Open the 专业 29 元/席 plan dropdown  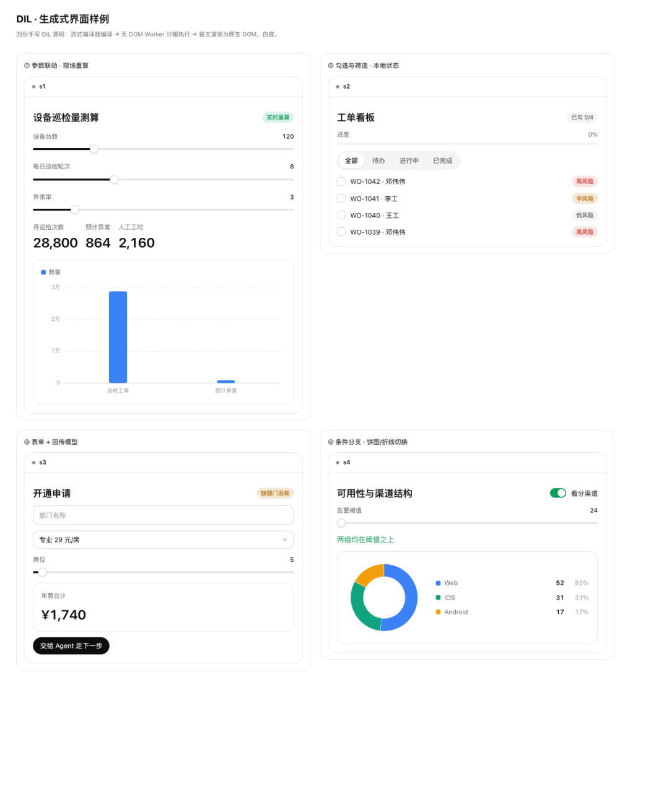coord(163,539)
